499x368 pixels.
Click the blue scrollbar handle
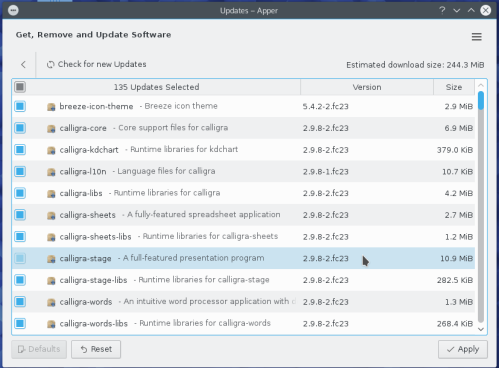481,101
